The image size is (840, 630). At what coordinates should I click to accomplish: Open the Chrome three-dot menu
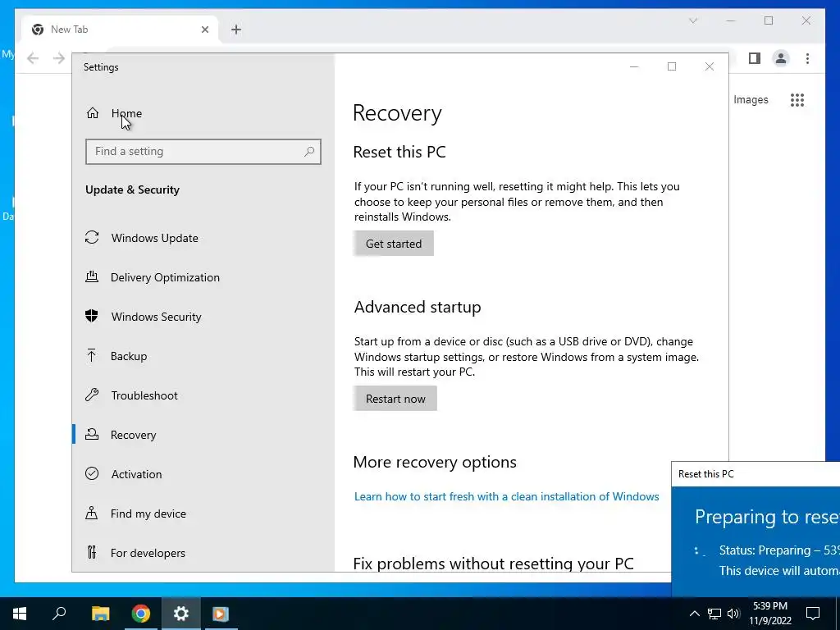pos(807,58)
